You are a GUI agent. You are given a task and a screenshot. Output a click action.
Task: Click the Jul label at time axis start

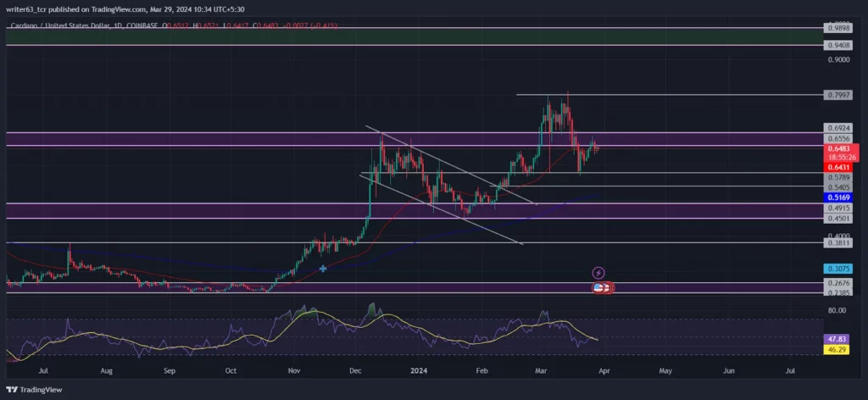click(x=42, y=370)
